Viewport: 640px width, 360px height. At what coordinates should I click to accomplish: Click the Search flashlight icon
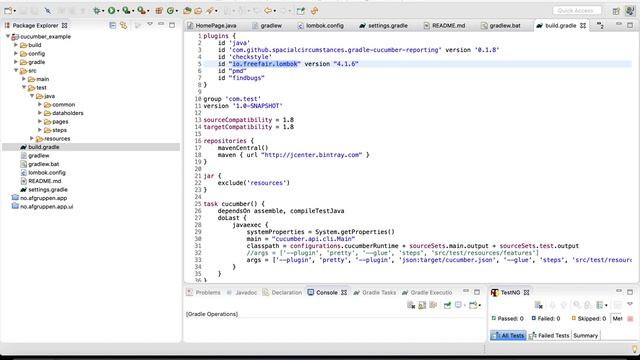(210, 11)
